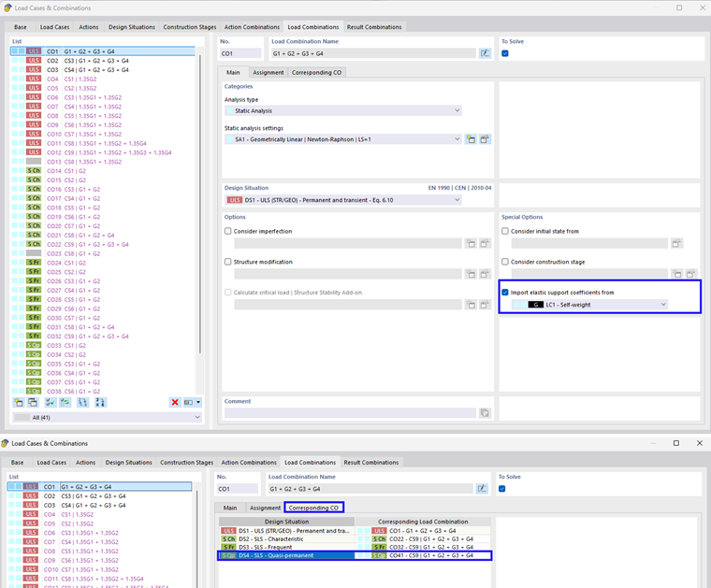Viewport: 711px width, 588px height.
Task: Click the edit initial state icon
Action: click(x=676, y=244)
